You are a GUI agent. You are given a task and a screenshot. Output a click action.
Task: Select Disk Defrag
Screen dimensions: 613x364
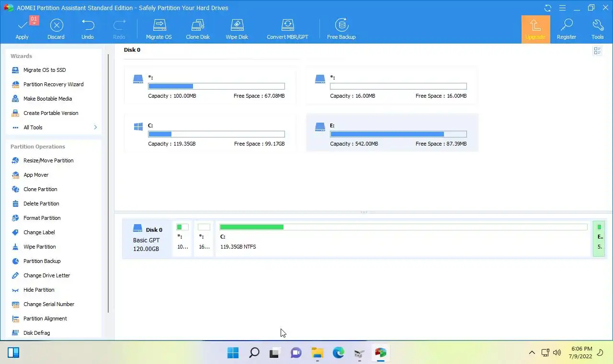pos(36,333)
